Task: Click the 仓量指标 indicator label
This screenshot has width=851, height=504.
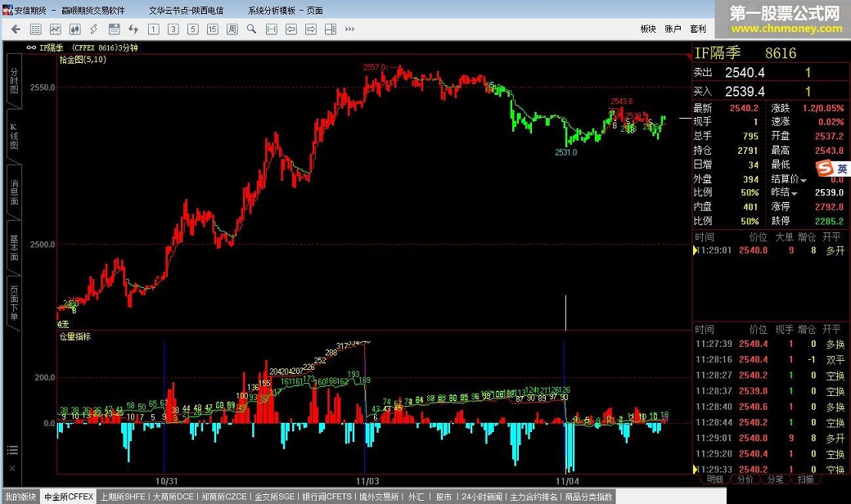Action: (75, 337)
